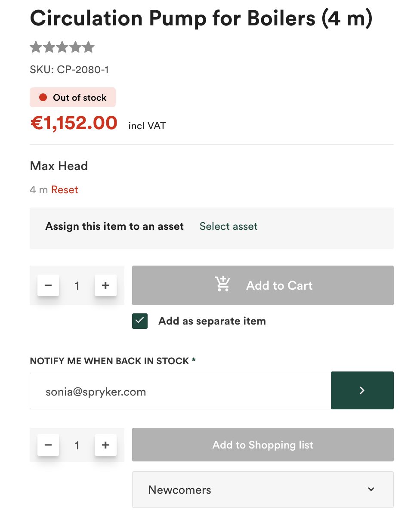
Task: Select the first rating star
Action: pyautogui.click(x=36, y=47)
